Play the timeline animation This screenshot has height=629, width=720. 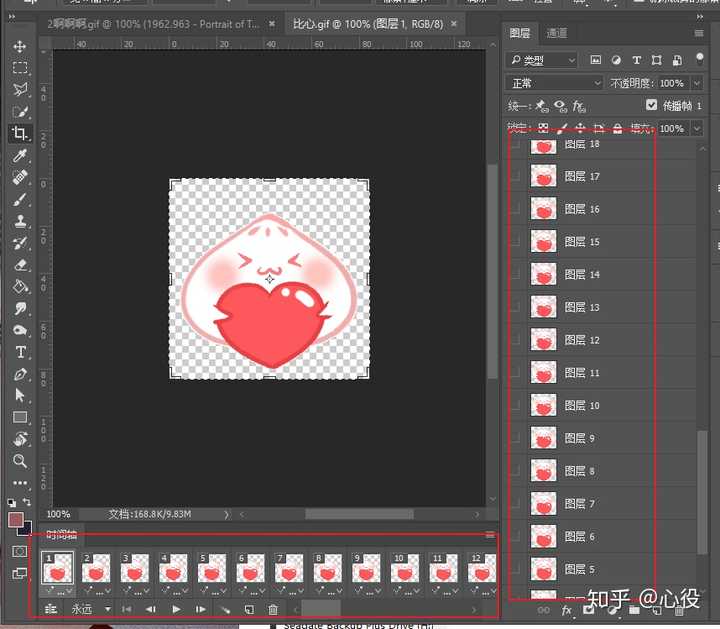point(176,609)
